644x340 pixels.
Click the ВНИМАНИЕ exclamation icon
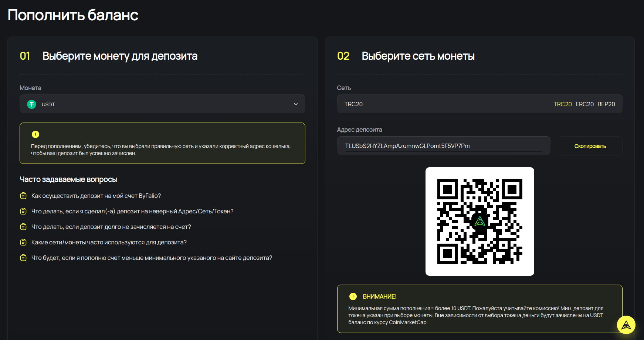(353, 296)
